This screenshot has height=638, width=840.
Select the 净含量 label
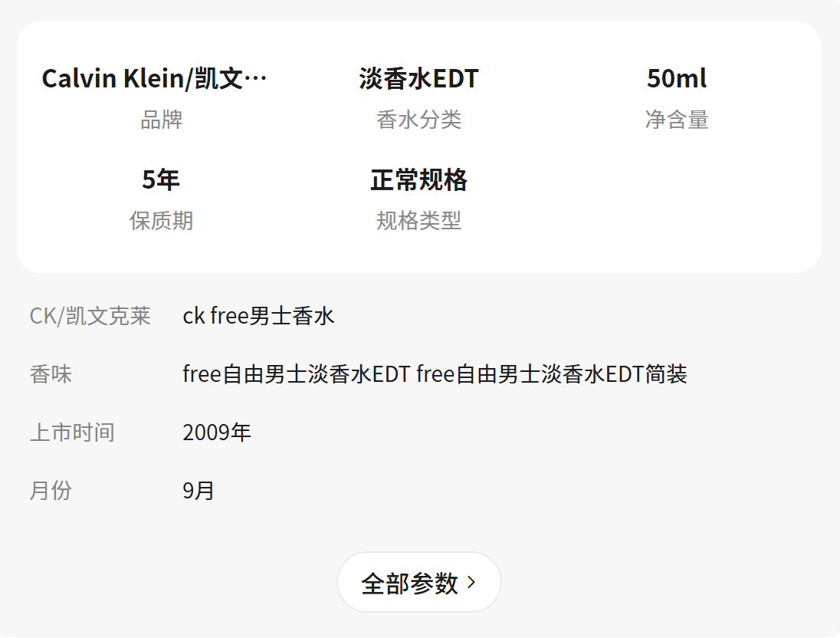tap(676, 120)
